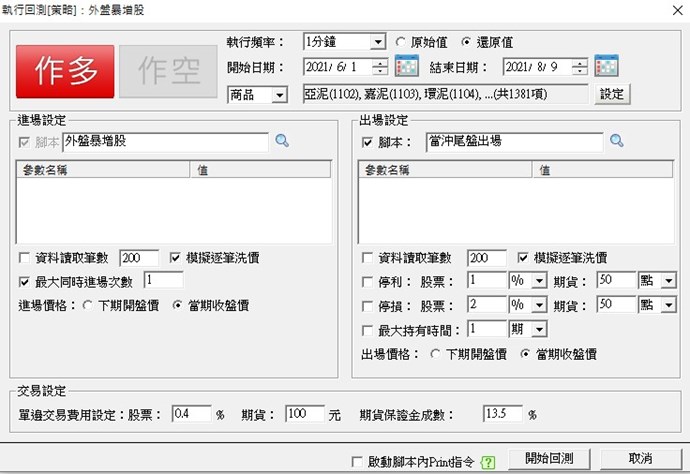Select the 原始值 radio button
Screen dimensions: 690x474
tap(402, 42)
